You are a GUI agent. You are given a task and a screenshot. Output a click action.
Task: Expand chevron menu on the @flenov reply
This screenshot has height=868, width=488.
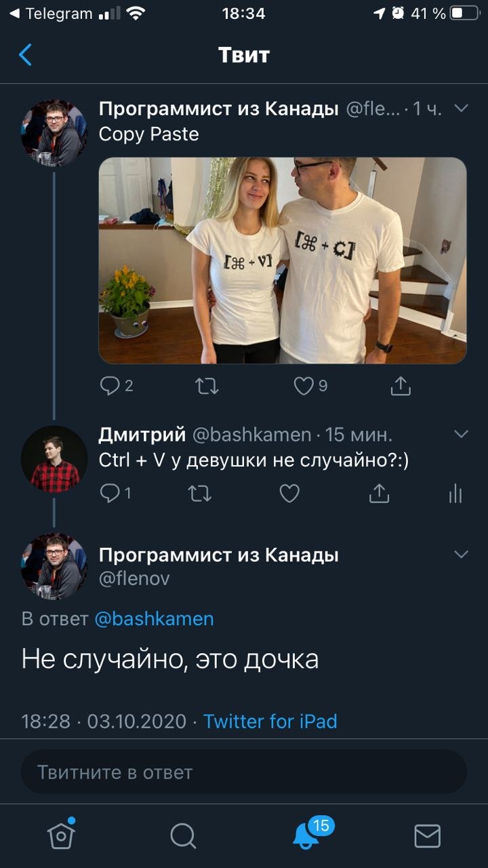click(x=461, y=555)
